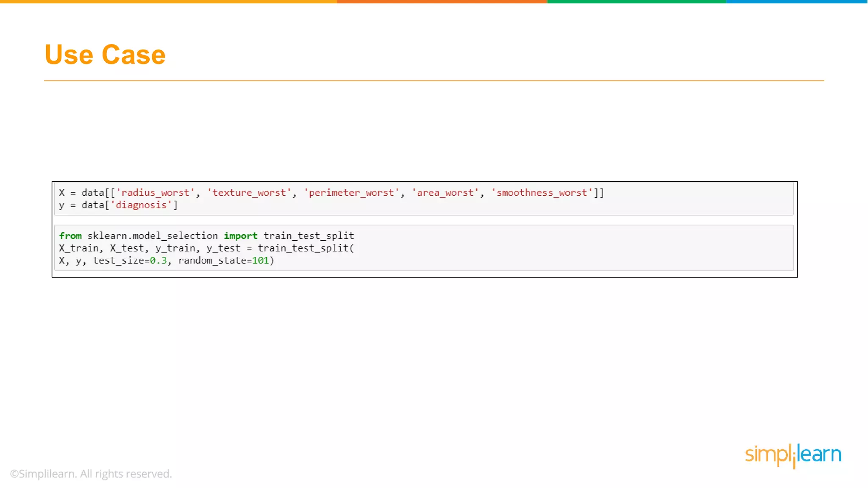Screen dimensions: 868x488
Task: Click the second code cell with train_test_split
Action: (x=424, y=248)
